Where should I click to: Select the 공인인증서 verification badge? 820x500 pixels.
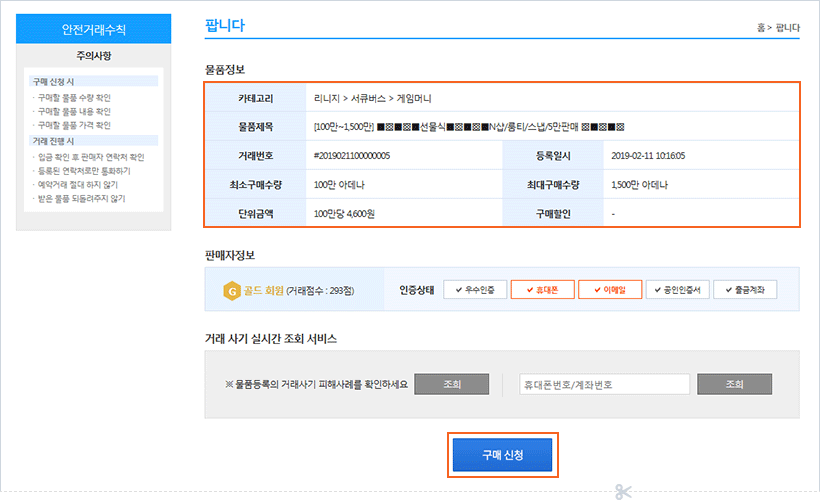677,289
